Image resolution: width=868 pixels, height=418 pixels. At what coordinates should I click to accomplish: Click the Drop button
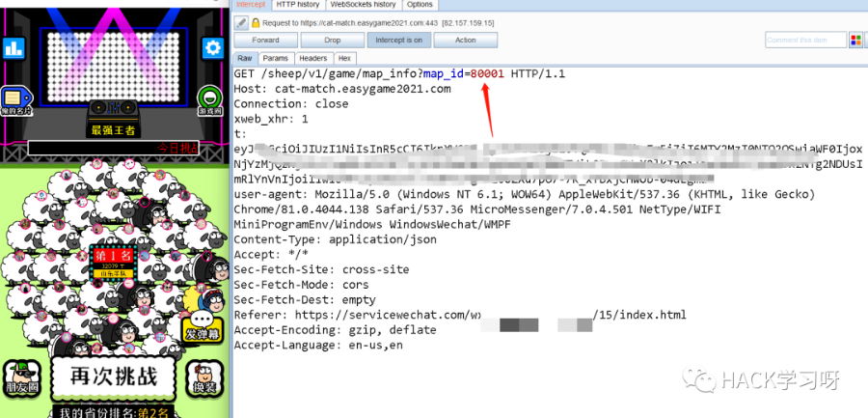[x=332, y=40]
